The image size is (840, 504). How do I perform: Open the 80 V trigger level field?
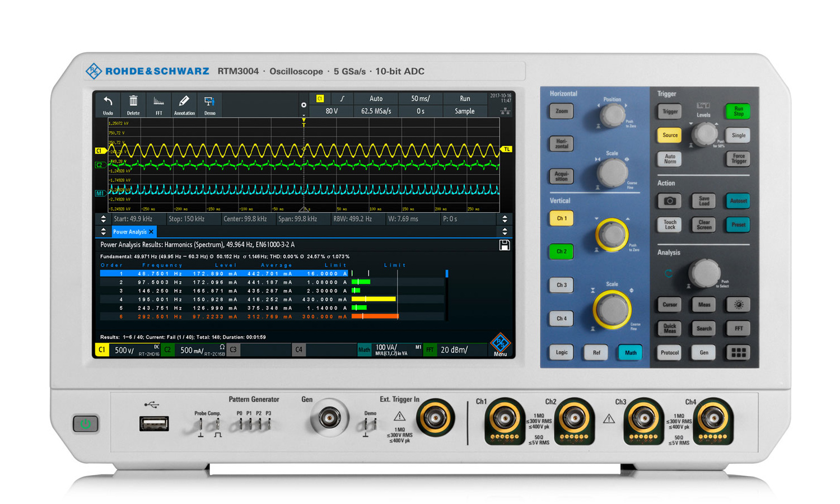[332, 111]
